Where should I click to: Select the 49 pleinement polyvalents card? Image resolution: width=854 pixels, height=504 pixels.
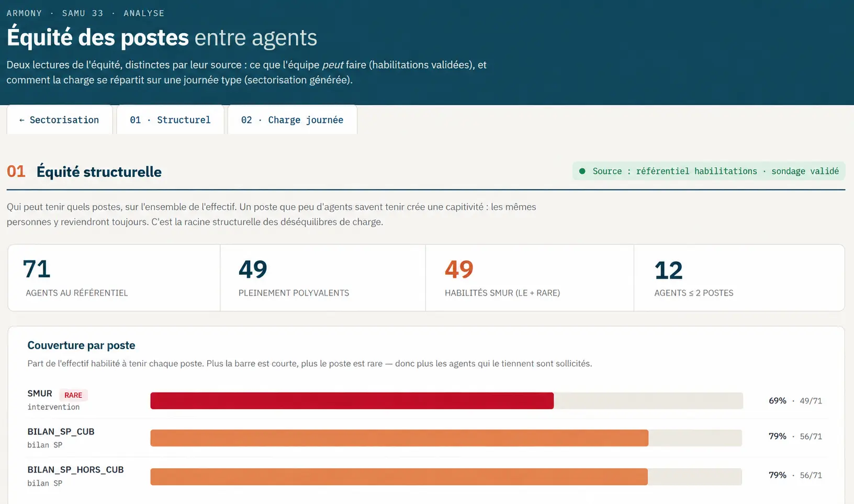323,278
